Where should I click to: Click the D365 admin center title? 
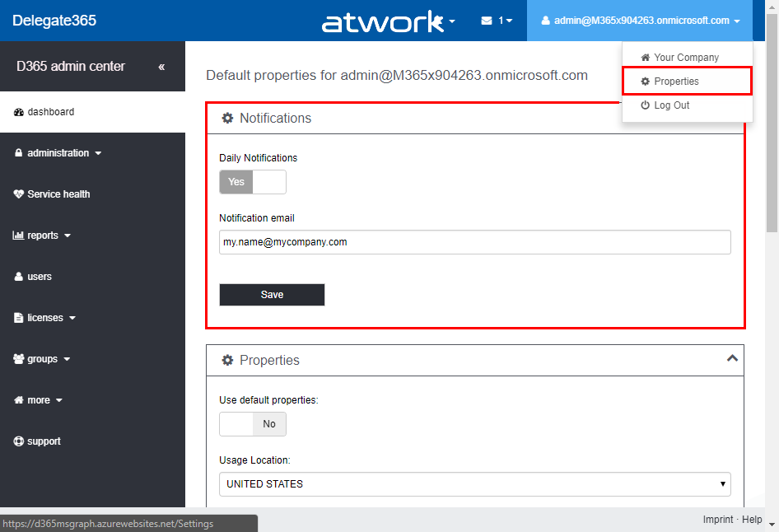(71, 66)
